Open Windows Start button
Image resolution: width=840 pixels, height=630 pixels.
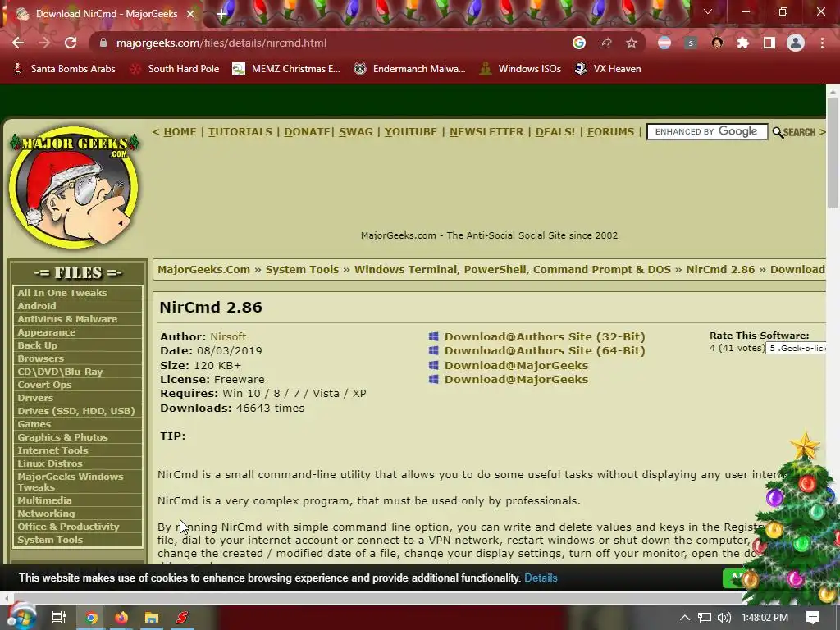click(x=22, y=618)
